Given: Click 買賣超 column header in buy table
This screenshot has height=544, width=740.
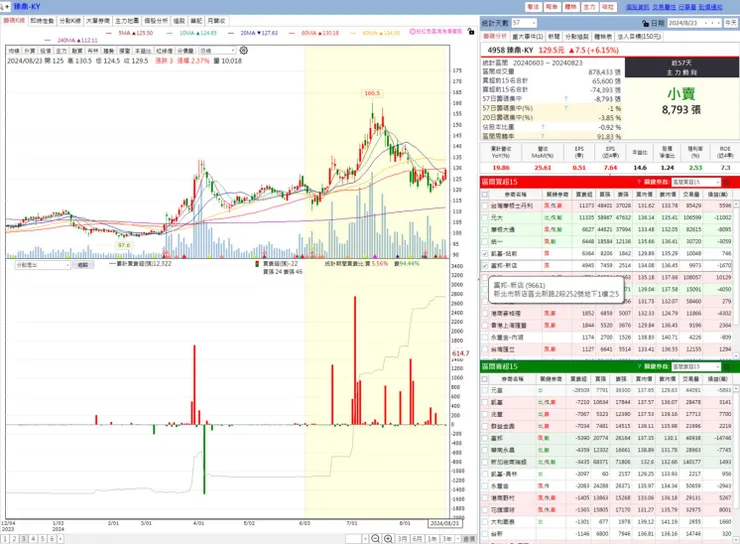Looking at the screenshot, I should [584, 194].
